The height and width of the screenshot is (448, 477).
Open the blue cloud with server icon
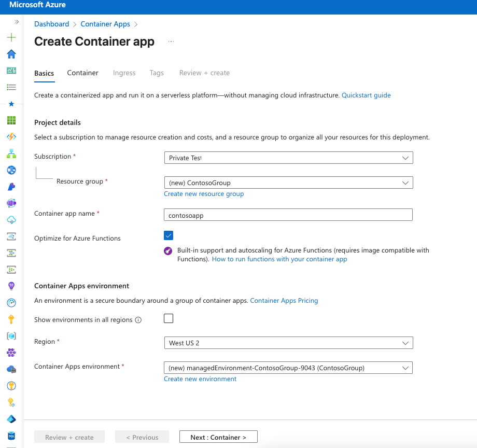tap(11, 369)
